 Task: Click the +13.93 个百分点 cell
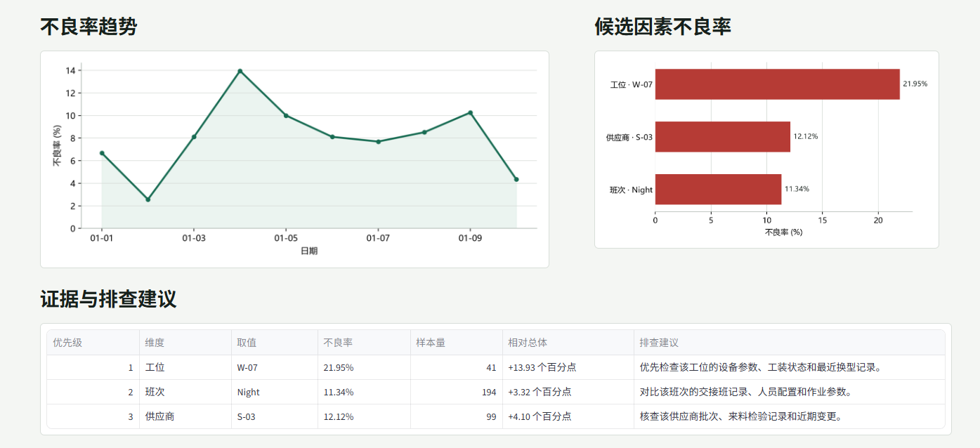(568, 367)
